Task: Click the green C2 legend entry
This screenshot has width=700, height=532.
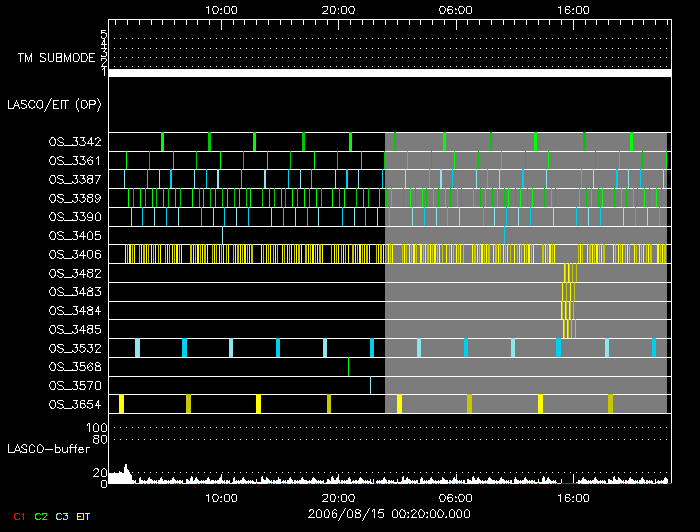Action: pos(41,516)
